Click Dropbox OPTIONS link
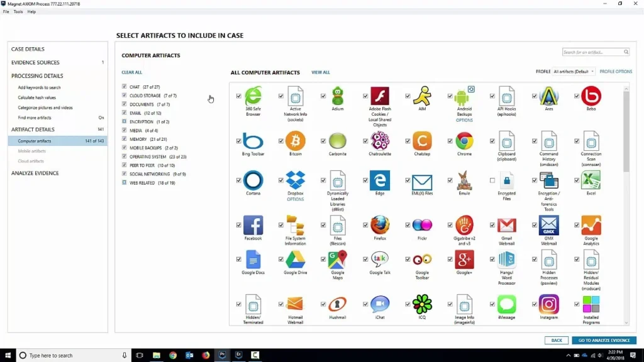The height and width of the screenshot is (362, 644). pos(296,199)
